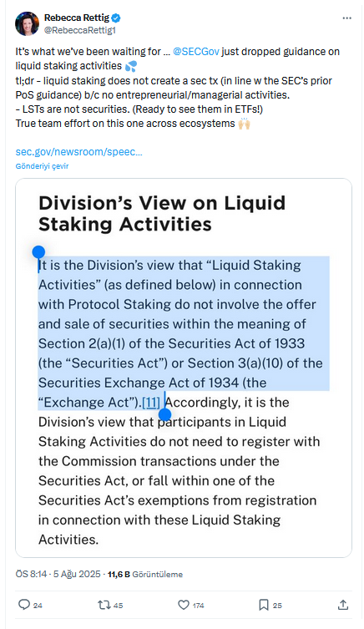Open the [11] footnote reference link

click(x=151, y=402)
